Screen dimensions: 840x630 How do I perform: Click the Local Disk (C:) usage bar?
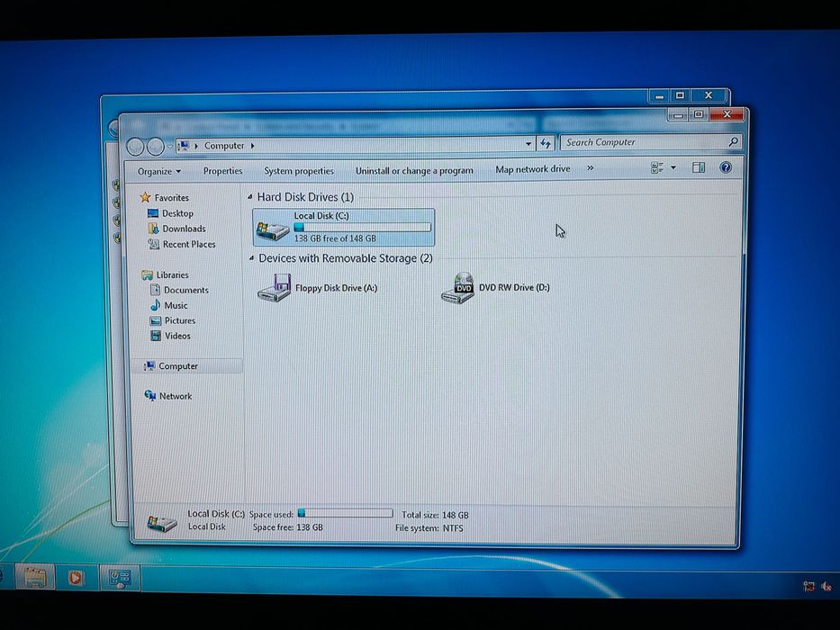[x=363, y=227]
